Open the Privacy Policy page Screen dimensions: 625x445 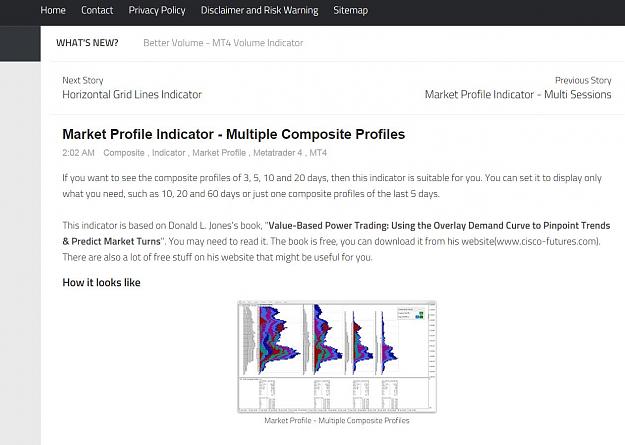pyautogui.click(x=157, y=10)
